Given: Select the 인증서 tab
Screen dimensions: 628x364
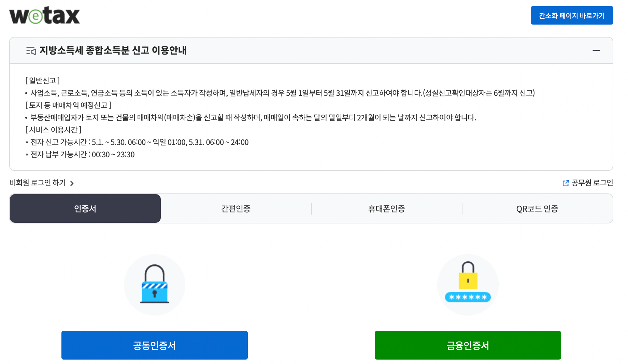Looking at the screenshot, I should pos(85,208).
